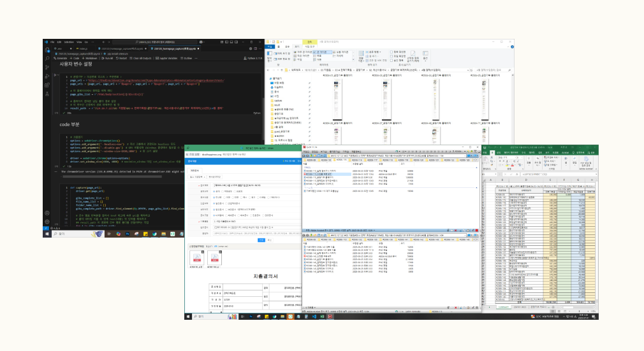Screen dimensions: 644x351
Task: Open the notebook toolbar overflow ellipsis in VS Code
Action: [196, 59]
